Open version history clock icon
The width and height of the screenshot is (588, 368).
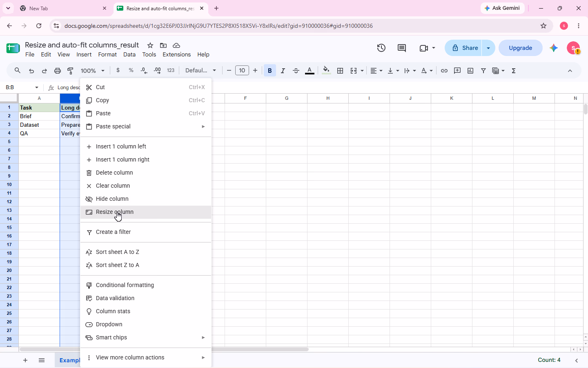click(381, 48)
